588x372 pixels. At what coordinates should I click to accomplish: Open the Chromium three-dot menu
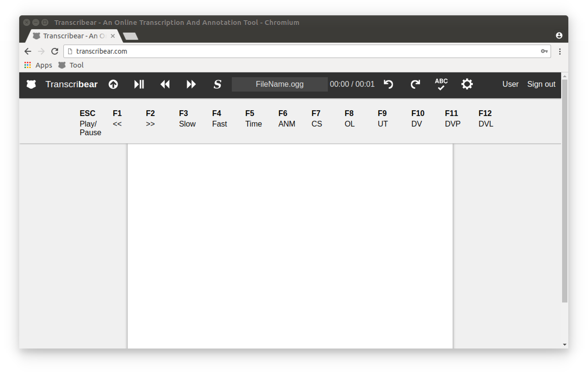[560, 52]
